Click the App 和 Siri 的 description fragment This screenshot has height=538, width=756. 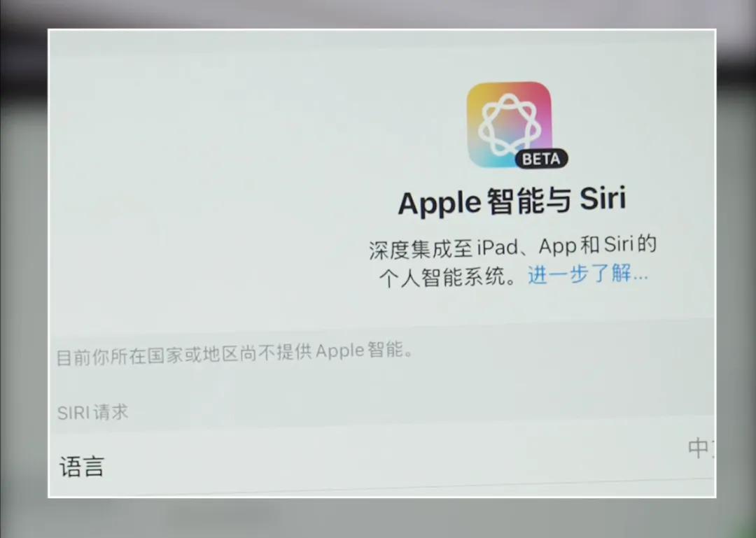(x=597, y=244)
